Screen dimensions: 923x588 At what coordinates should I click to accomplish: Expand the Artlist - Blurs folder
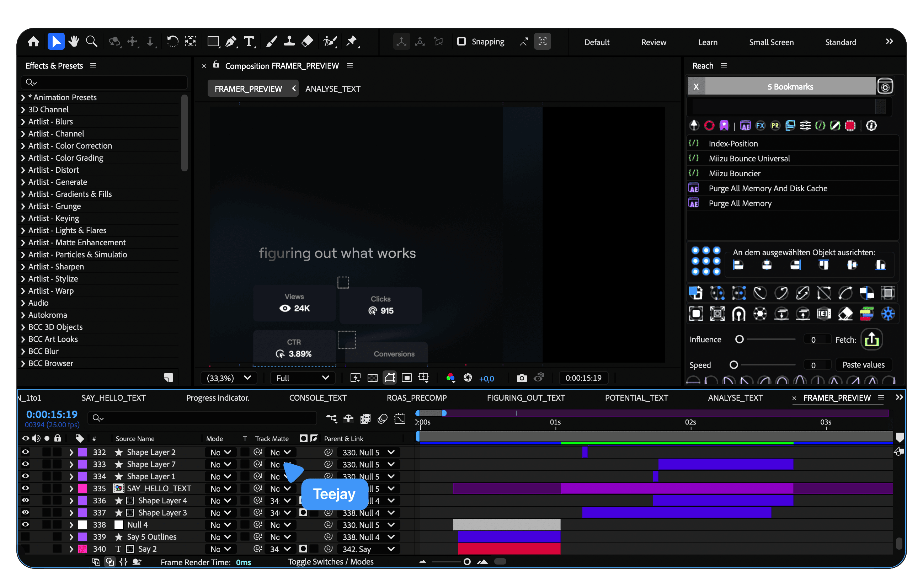point(23,122)
